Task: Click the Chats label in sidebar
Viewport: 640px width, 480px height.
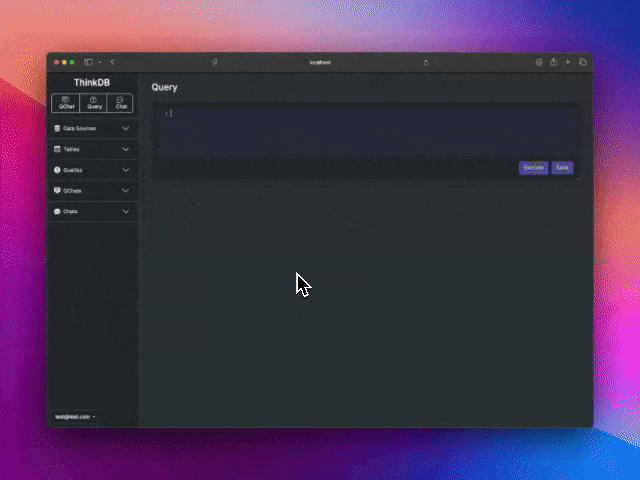Action: click(70, 211)
